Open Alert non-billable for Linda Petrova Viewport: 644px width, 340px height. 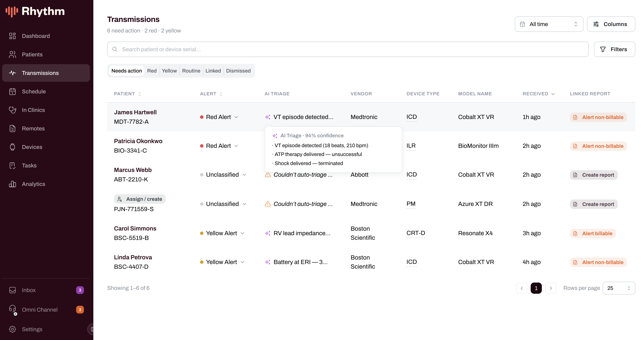click(x=598, y=262)
